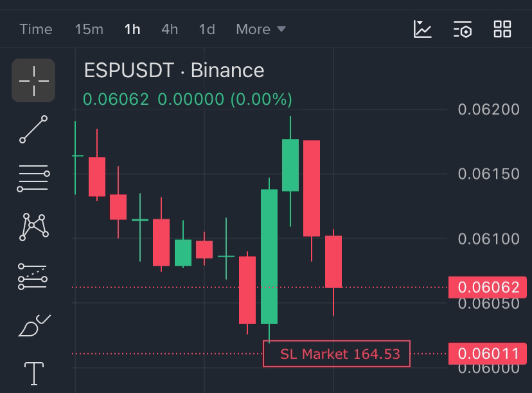Switch to the 1d interval
532x393 pixels.
point(207,29)
